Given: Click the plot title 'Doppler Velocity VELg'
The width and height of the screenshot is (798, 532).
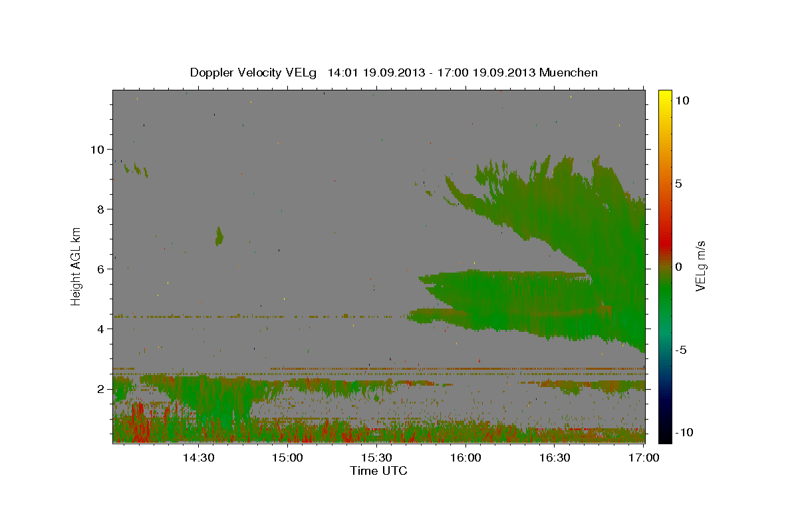Looking at the screenshot, I should [x=253, y=72].
